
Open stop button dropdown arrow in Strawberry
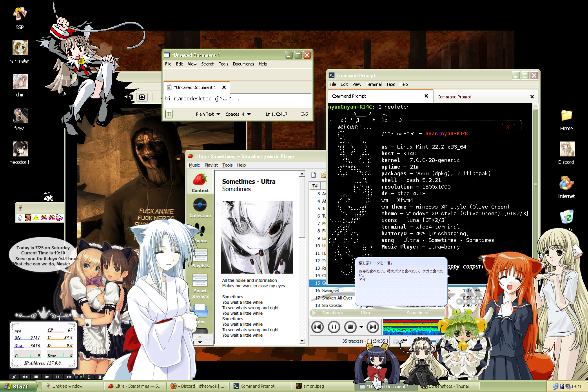(361, 327)
